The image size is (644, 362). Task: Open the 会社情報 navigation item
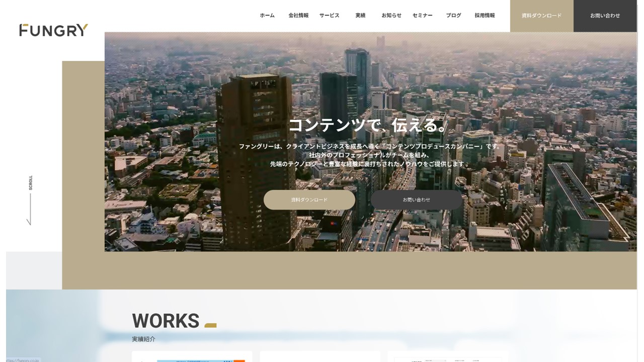click(x=299, y=15)
